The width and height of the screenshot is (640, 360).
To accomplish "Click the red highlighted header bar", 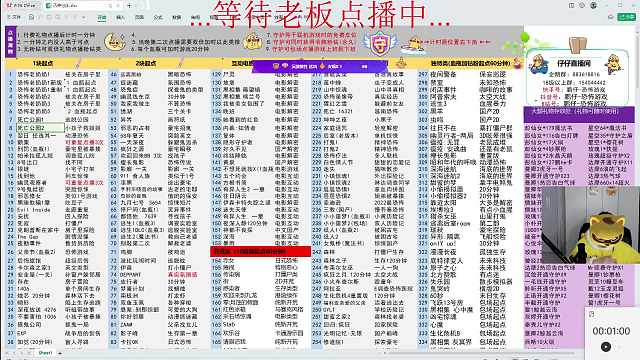I will 260,251.
